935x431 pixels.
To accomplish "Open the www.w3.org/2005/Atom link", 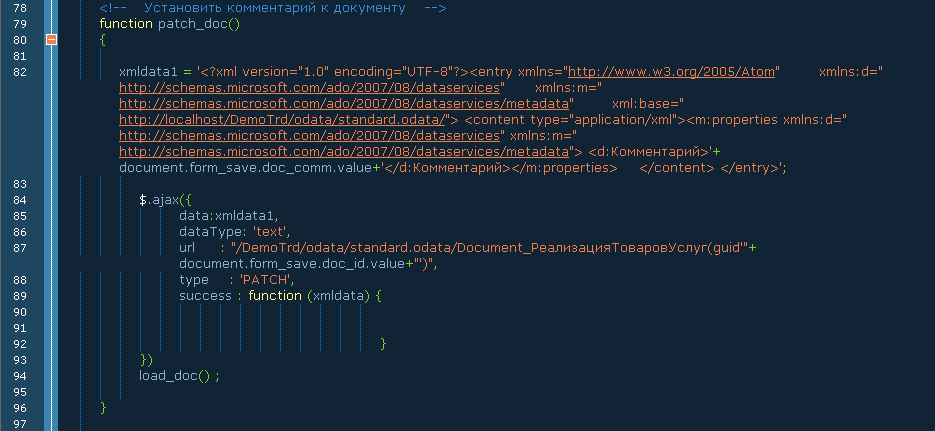I will (671, 72).
